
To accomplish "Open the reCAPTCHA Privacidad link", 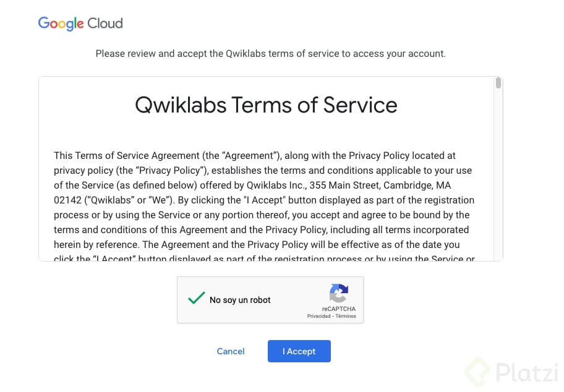I will 318,316.
